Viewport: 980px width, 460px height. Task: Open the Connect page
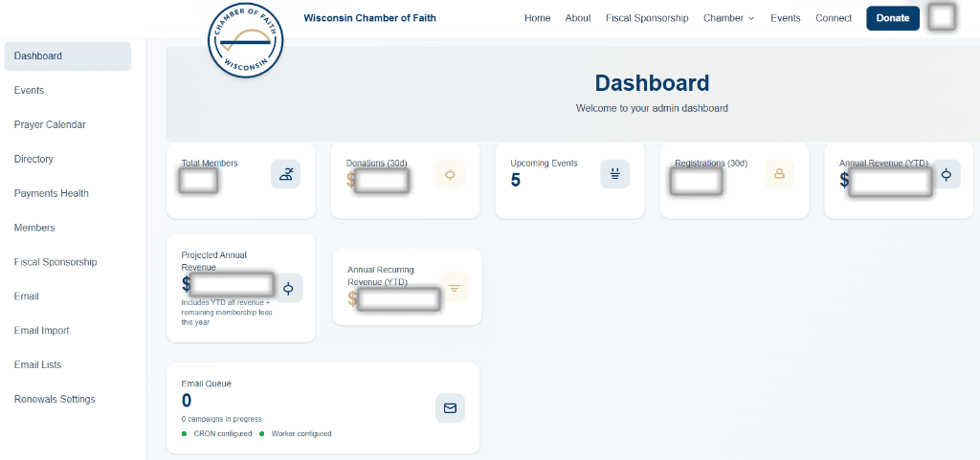834,18
